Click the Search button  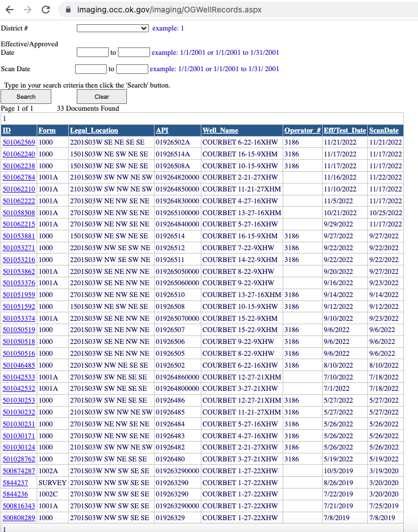(26, 97)
